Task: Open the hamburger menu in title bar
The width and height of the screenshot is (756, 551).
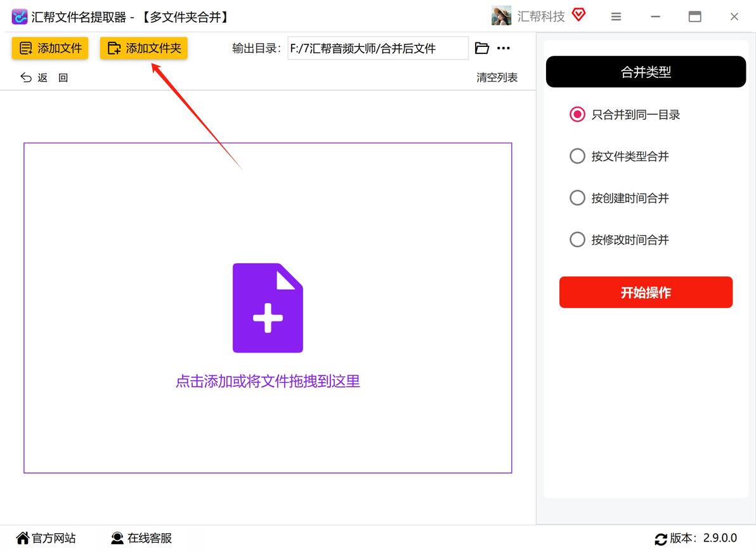Action: tap(616, 17)
